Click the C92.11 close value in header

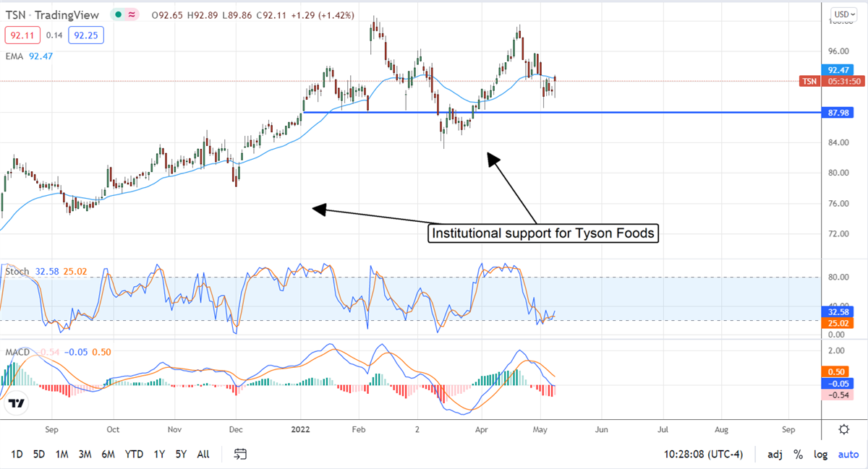(273, 14)
